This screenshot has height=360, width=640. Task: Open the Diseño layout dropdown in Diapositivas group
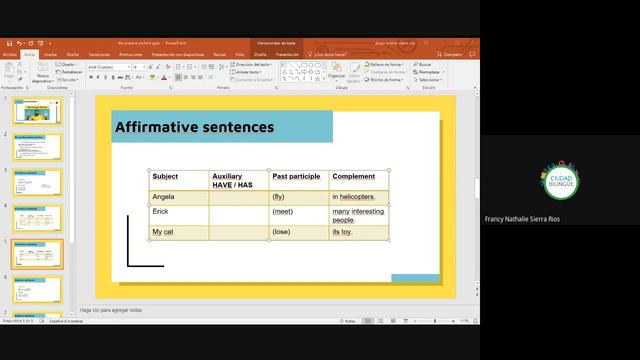(67, 64)
